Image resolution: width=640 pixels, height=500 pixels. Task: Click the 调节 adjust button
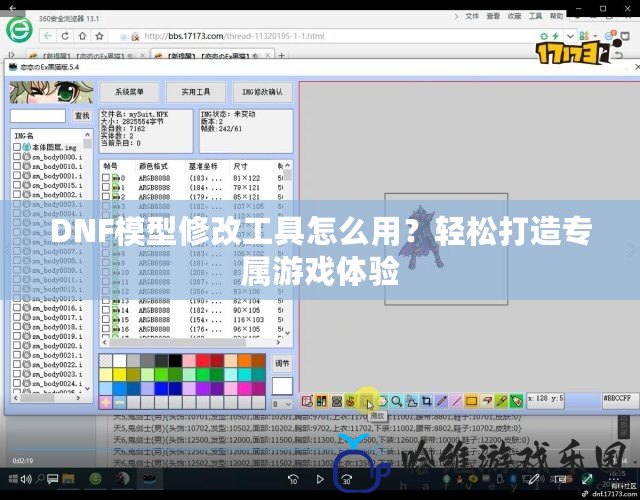click(282, 363)
